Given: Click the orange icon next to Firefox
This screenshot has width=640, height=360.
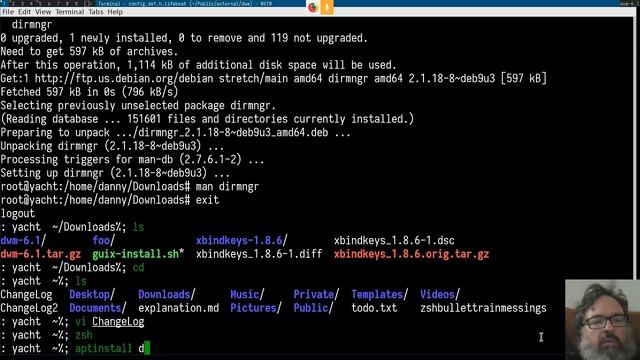Looking at the screenshot, I should tap(327, 7).
